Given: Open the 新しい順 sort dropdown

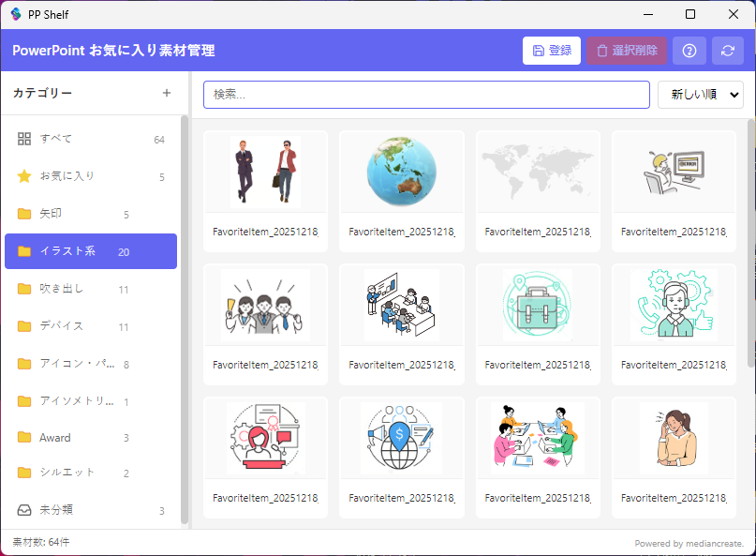Looking at the screenshot, I should (x=700, y=95).
